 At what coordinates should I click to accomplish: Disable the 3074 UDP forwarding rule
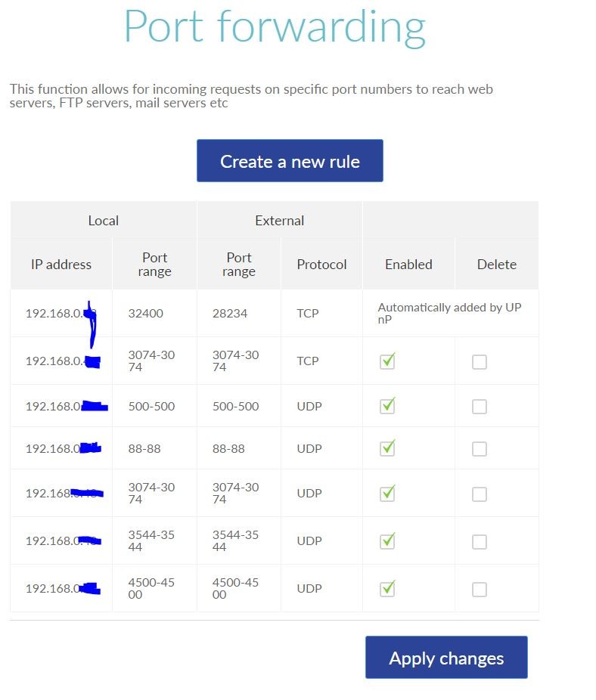(x=387, y=493)
